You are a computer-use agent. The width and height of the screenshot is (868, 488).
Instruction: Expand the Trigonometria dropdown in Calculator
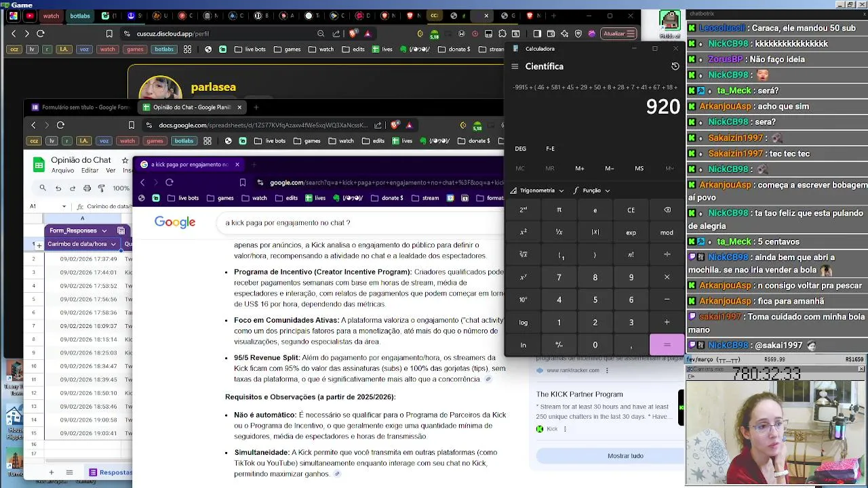(x=537, y=190)
